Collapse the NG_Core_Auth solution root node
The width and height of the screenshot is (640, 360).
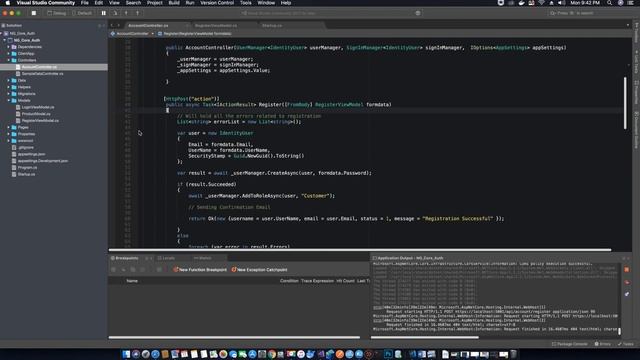[2, 33]
